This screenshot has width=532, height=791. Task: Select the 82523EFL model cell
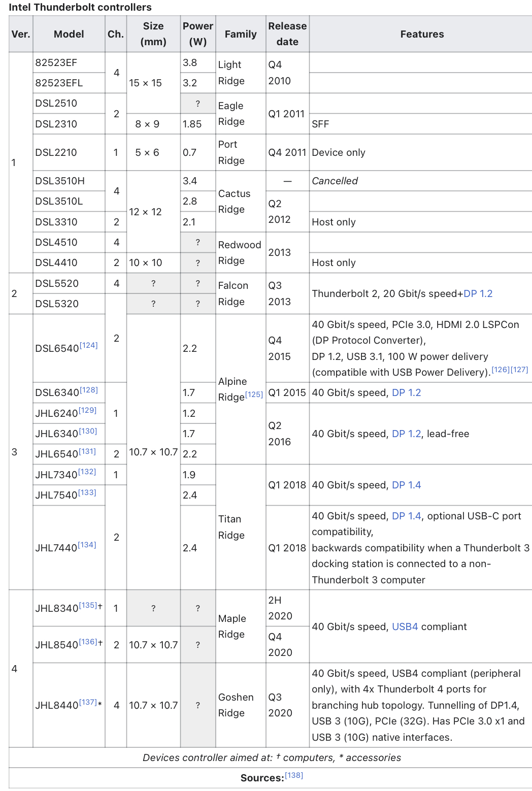pyautogui.click(x=69, y=83)
